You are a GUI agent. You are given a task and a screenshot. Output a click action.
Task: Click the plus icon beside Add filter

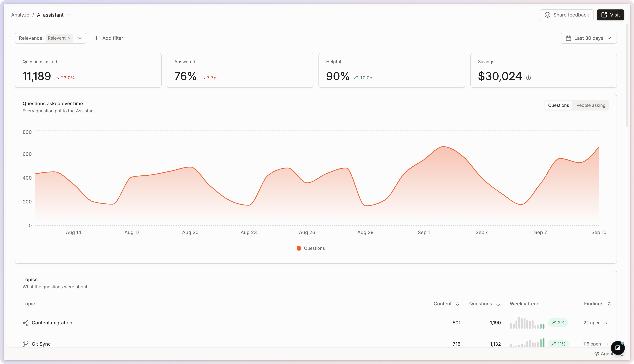96,38
